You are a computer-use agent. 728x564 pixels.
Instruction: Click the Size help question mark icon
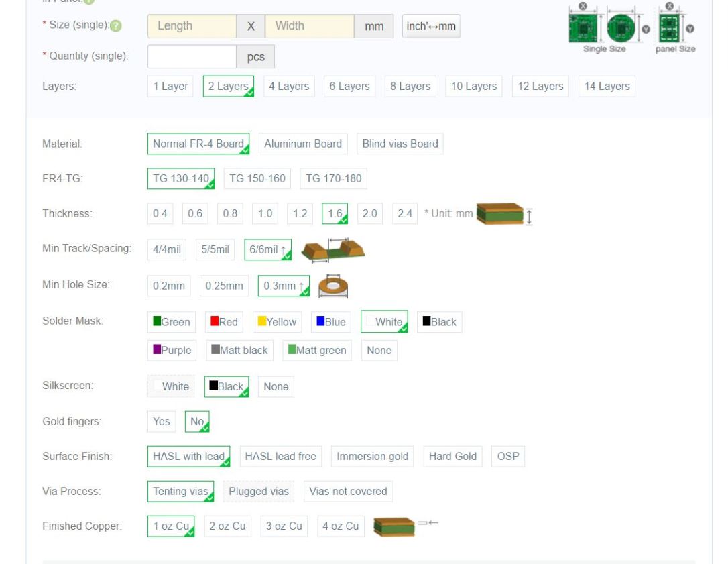tap(116, 26)
